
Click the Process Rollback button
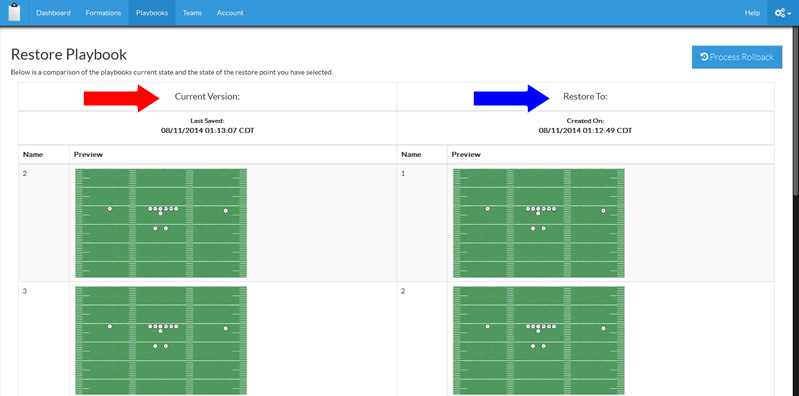736,57
